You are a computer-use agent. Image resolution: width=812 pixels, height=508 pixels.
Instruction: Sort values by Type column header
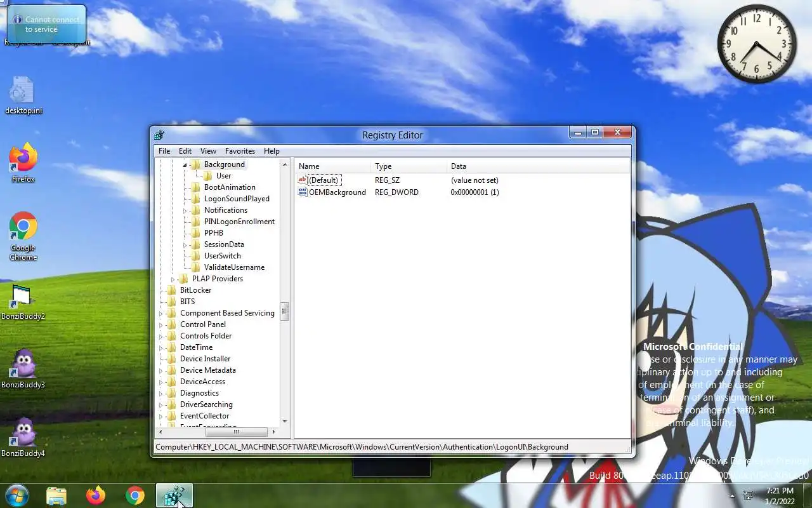(x=409, y=166)
